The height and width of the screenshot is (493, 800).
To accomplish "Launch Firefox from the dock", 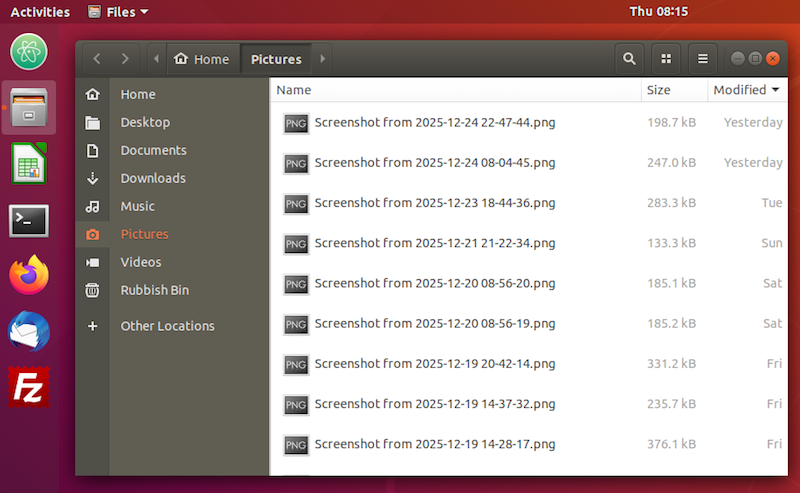I will point(29,275).
